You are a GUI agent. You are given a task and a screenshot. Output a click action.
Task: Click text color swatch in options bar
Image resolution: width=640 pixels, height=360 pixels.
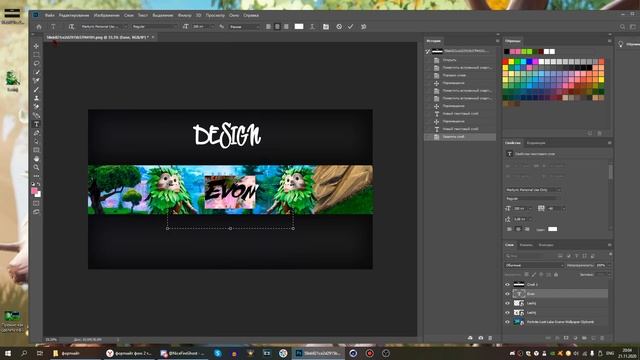click(299, 27)
